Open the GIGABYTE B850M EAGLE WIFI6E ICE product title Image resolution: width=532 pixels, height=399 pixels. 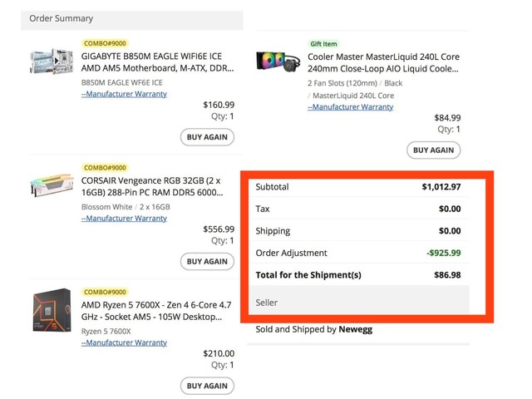(157, 62)
